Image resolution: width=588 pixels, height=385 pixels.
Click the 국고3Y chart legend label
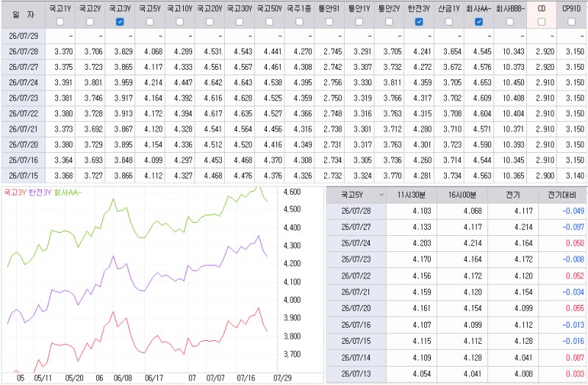(x=15, y=192)
